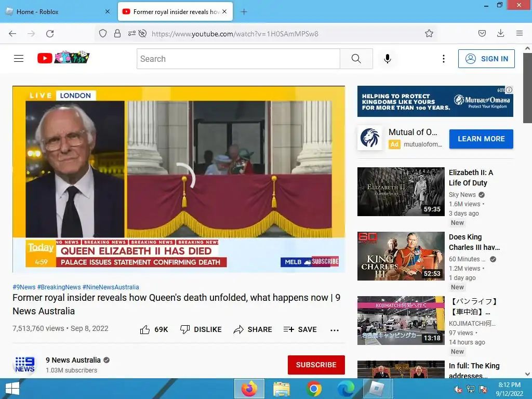
Task: Click SAVE to add to playlist
Action: 300,329
